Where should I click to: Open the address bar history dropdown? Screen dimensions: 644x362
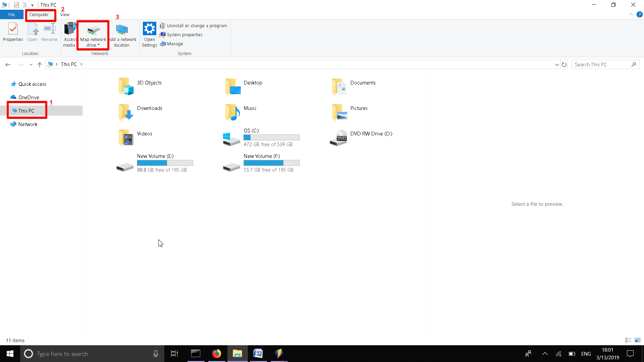click(557, 64)
